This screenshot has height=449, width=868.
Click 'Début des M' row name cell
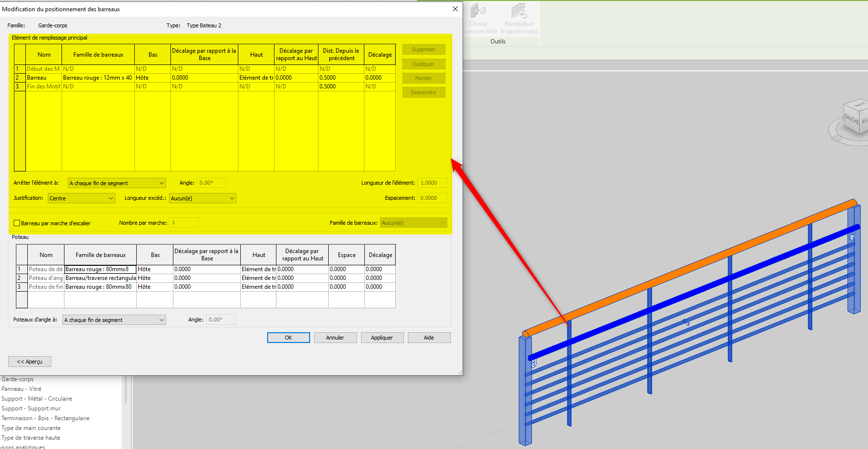43,69
